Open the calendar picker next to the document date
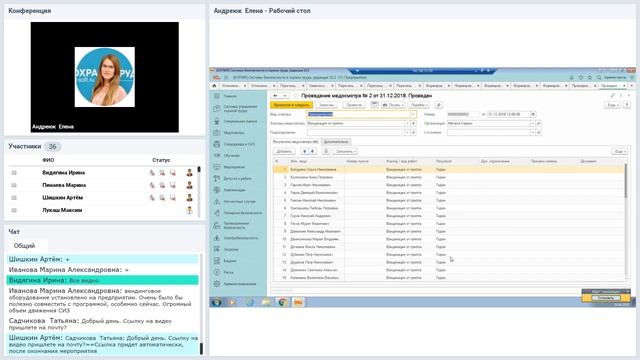Screen dimensions: 640x360 click(533, 114)
